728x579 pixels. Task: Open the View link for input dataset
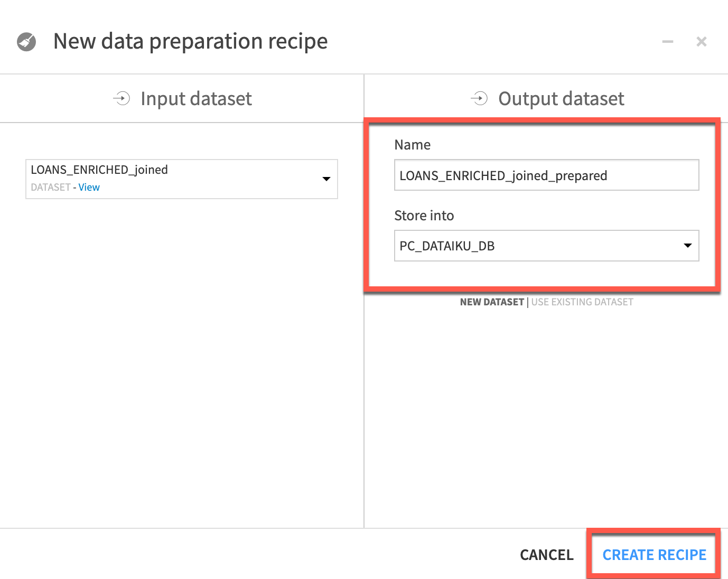[x=89, y=188]
